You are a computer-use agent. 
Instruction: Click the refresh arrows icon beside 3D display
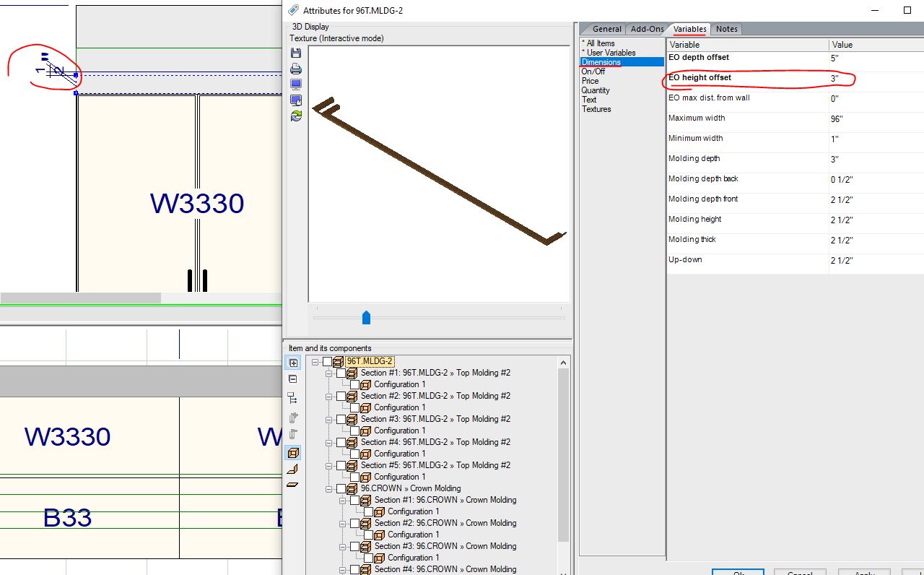coord(295,116)
